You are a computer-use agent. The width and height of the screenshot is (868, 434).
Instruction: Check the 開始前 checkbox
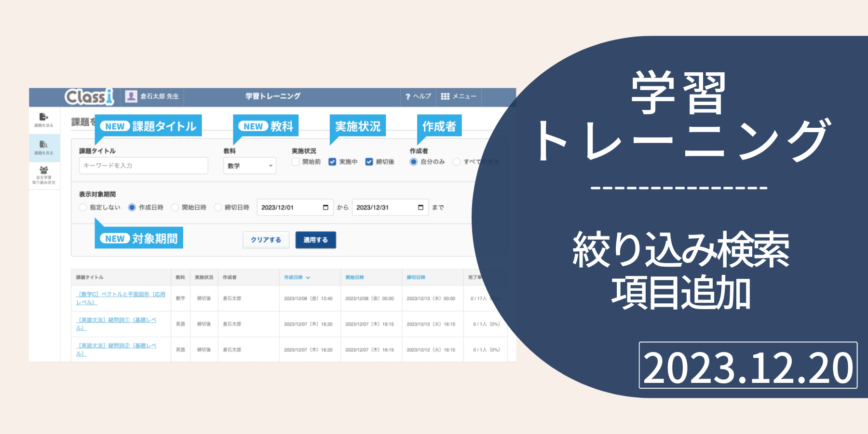pos(296,162)
